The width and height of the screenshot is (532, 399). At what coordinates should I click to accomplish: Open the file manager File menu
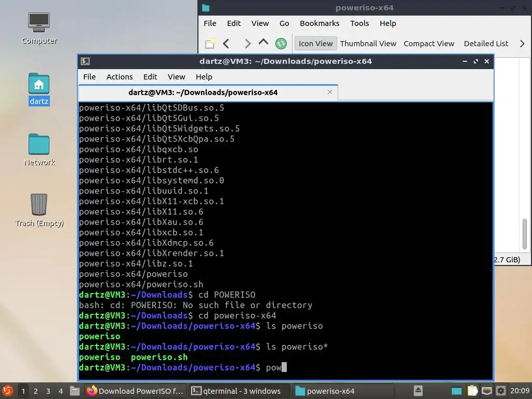click(210, 23)
